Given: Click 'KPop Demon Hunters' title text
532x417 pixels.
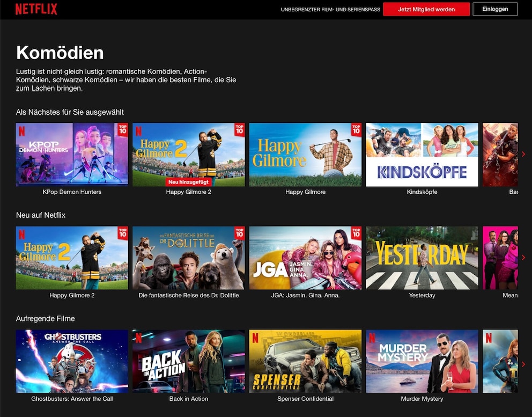Looking at the screenshot, I should [x=72, y=192].
